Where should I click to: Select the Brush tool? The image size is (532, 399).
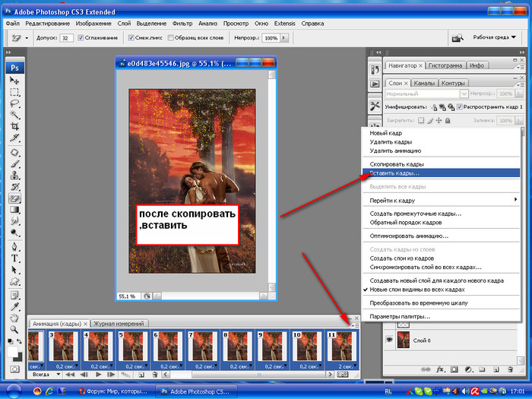[14, 164]
